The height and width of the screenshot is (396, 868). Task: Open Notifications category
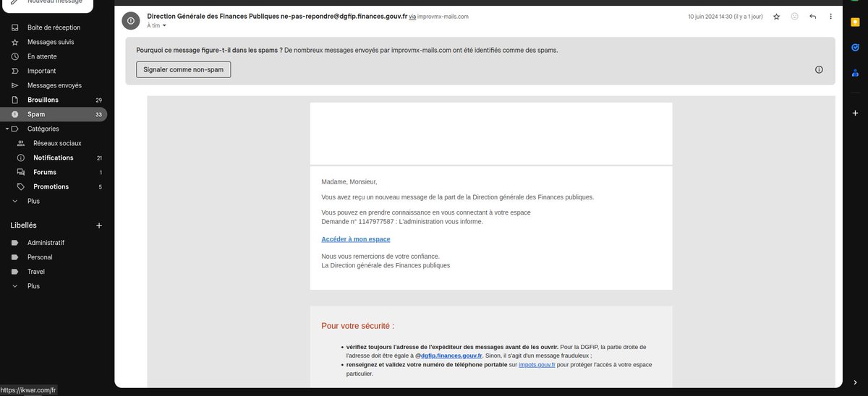54,158
